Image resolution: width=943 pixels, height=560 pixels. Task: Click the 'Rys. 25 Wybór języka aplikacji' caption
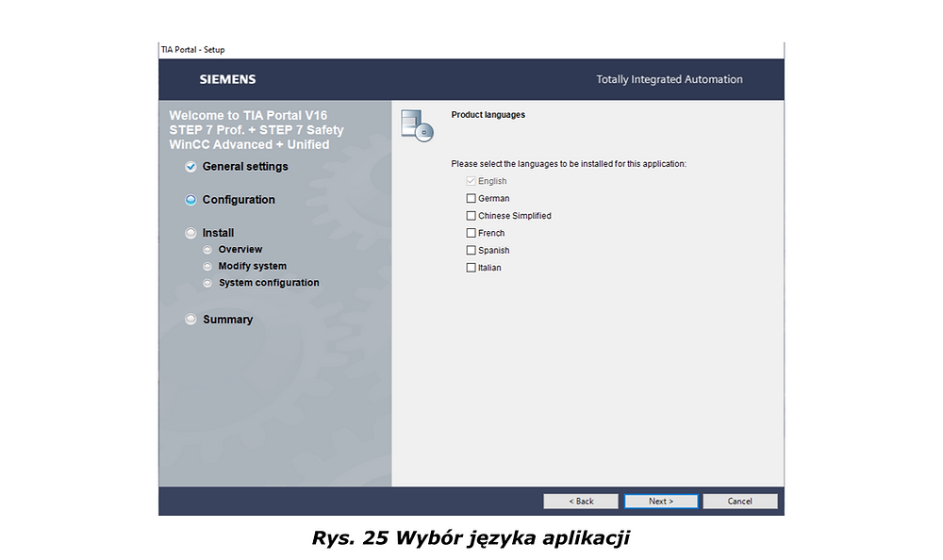tap(471, 537)
